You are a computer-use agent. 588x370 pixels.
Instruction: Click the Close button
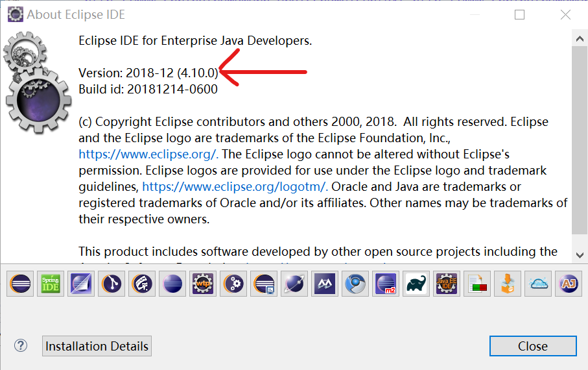click(x=533, y=346)
